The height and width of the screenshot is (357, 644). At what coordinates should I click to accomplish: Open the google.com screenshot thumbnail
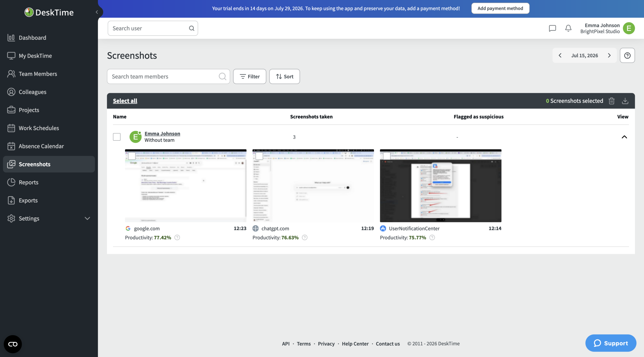[x=186, y=186]
